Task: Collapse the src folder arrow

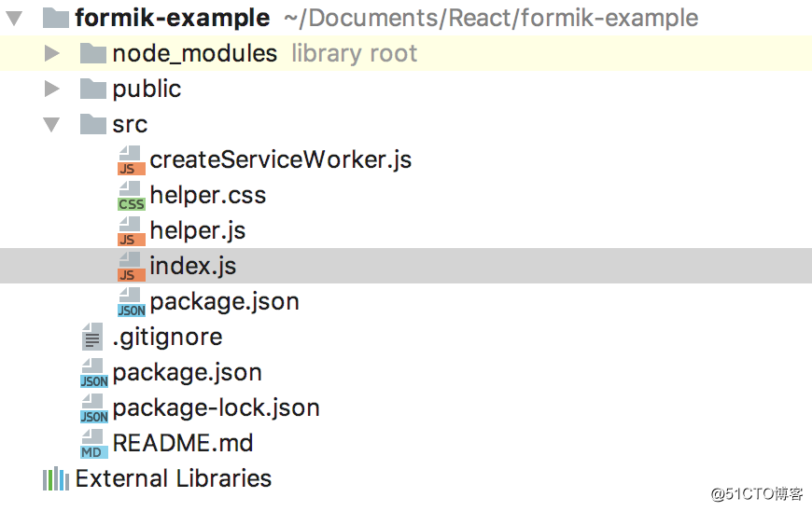Action: (x=51, y=125)
